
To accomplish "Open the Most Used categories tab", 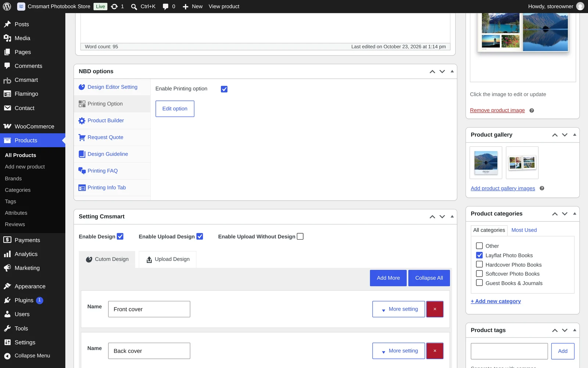I will click(x=524, y=230).
